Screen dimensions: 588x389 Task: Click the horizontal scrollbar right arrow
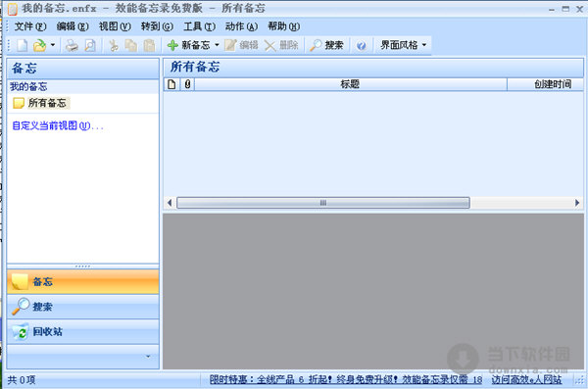(577, 203)
